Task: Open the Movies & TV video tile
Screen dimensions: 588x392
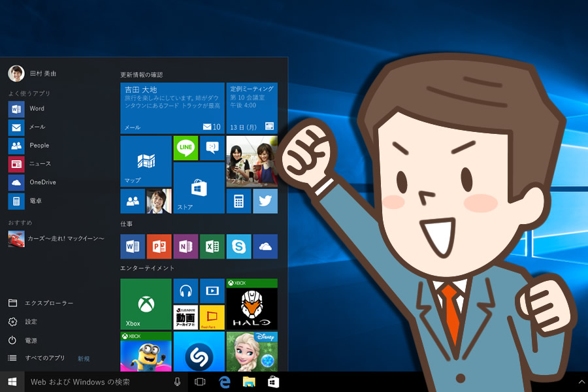Action: tap(212, 291)
